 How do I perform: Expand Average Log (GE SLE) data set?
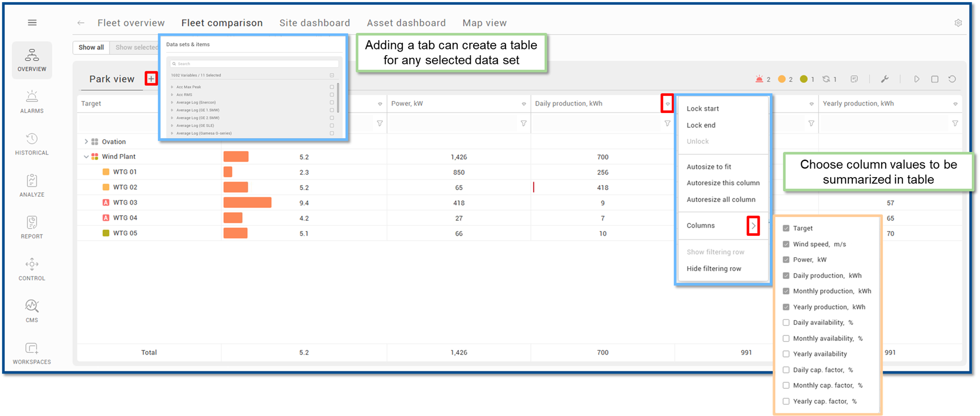click(172, 125)
